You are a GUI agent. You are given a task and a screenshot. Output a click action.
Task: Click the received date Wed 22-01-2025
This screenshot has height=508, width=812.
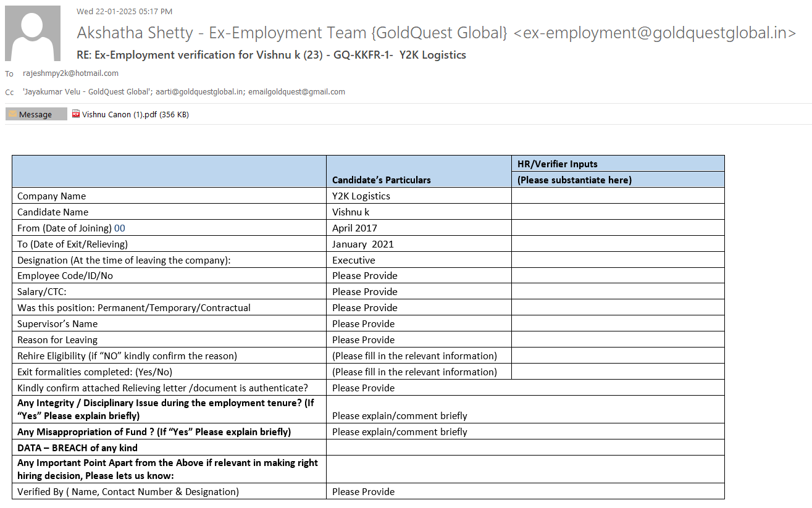coord(124,11)
